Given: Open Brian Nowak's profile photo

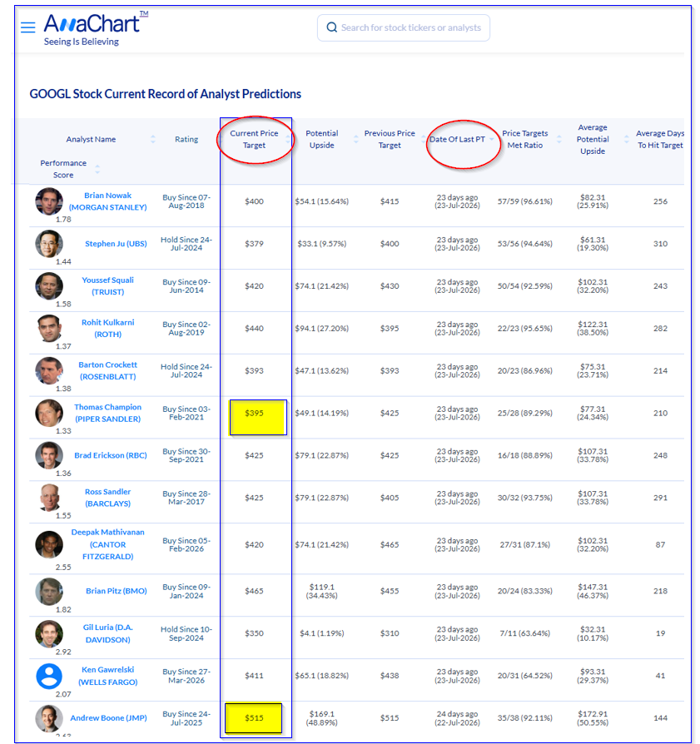Looking at the screenshot, I should point(49,201).
